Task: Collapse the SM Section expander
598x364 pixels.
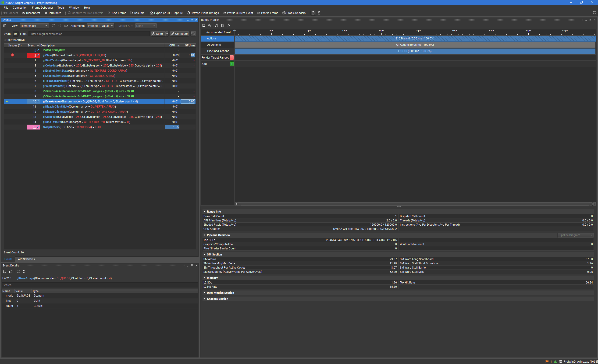Action: (x=204, y=255)
